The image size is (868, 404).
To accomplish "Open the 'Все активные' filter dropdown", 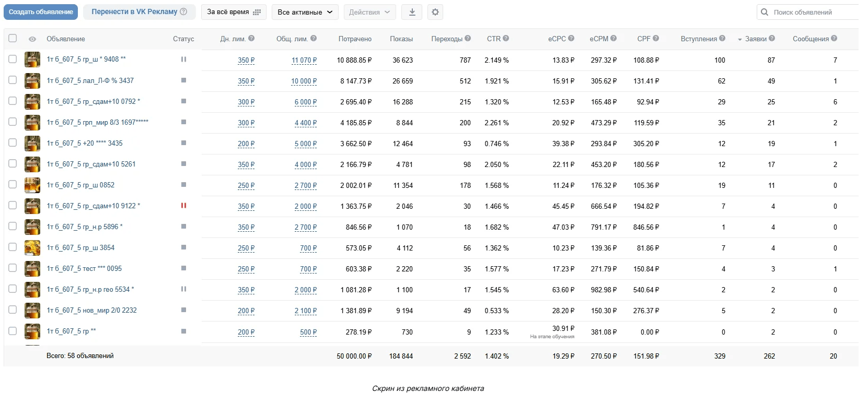I will (x=305, y=12).
